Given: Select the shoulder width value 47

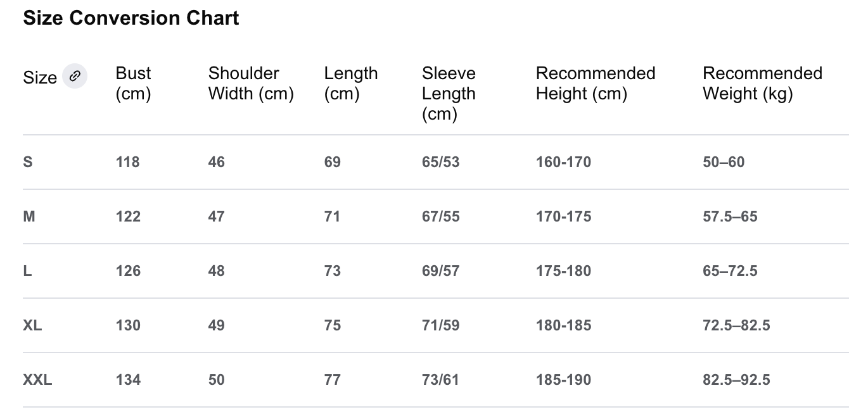Looking at the screenshot, I should (216, 216).
